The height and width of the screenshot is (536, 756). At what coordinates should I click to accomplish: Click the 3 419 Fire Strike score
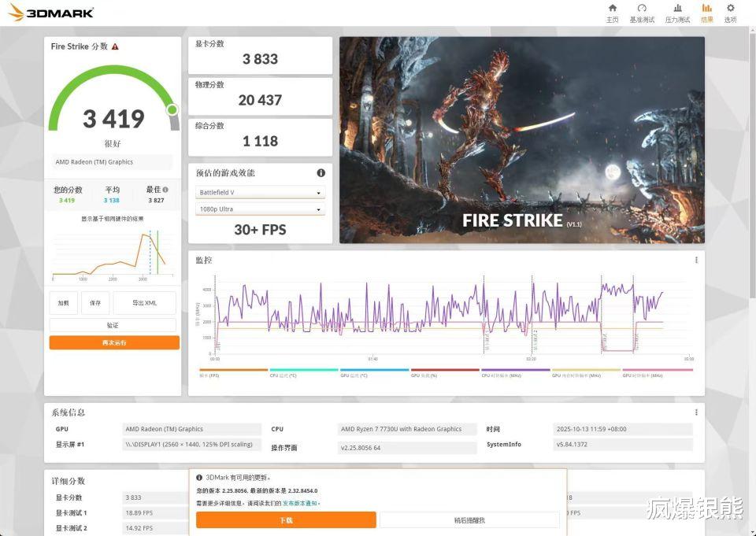tap(113, 119)
